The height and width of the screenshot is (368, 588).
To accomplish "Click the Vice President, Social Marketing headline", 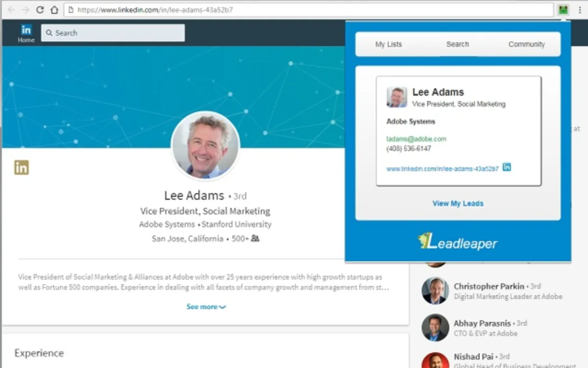I will tap(205, 211).
